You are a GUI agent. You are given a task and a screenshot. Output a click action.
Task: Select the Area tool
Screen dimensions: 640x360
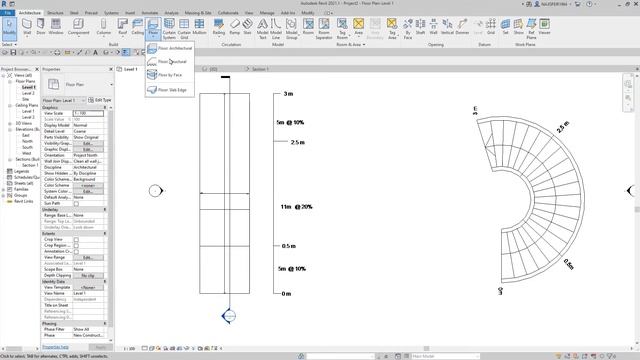click(x=358, y=27)
